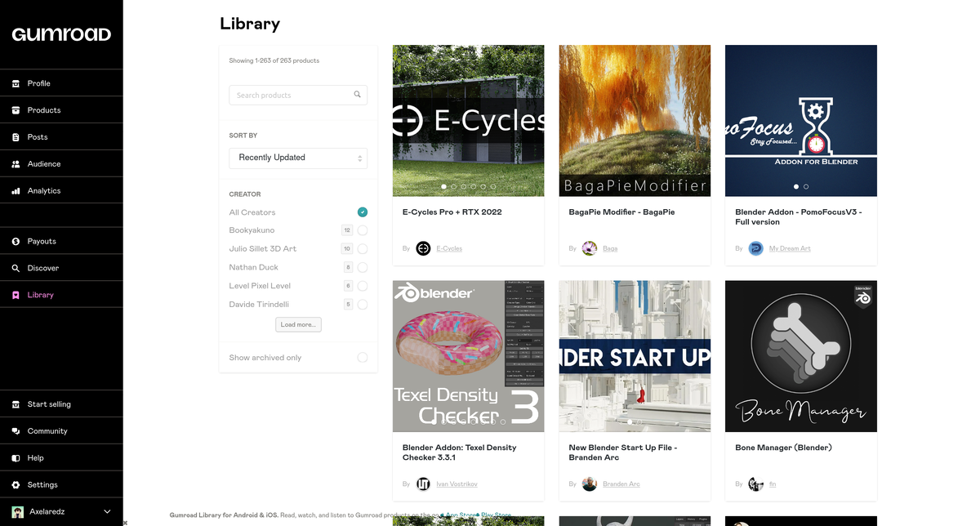The image size is (980, 526).
Task: Click the Audience people icon
Action: (16, 164)
